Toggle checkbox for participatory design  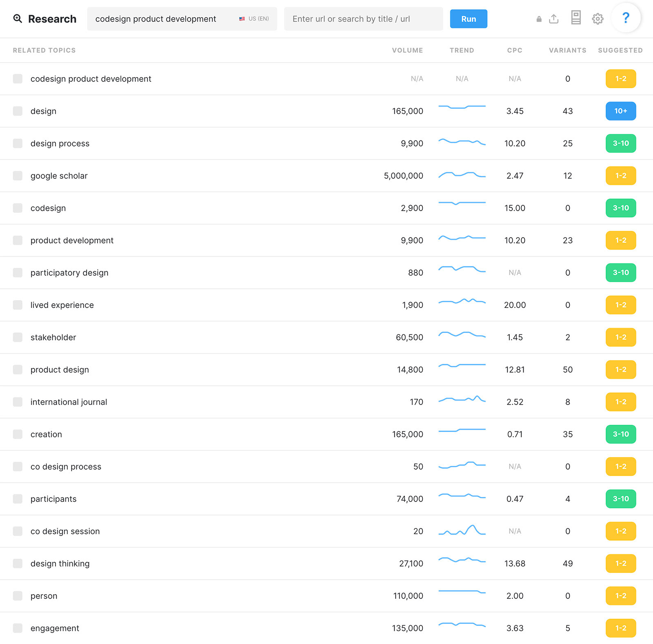pos(18,272)
